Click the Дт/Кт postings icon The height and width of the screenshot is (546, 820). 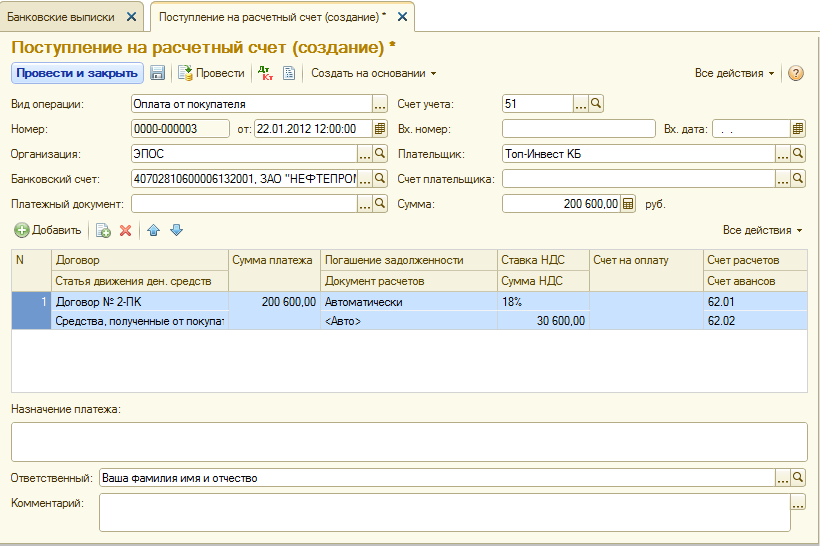(265, 73)
